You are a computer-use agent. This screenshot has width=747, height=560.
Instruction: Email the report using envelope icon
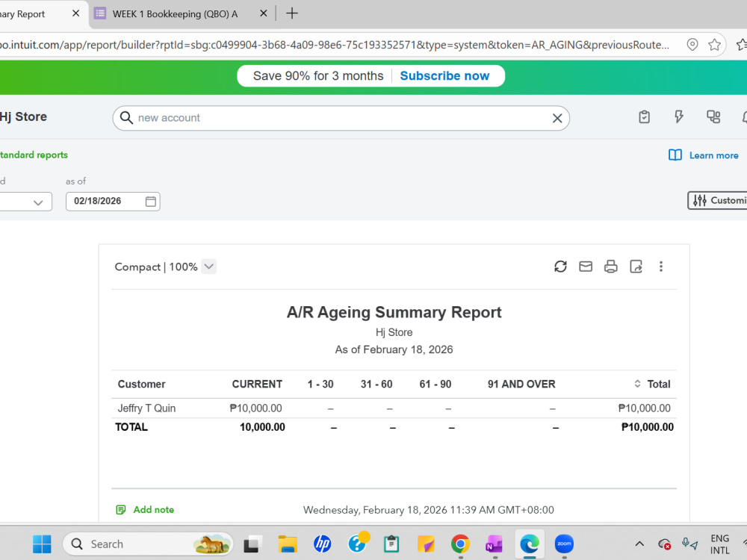(x=586, y=267)
